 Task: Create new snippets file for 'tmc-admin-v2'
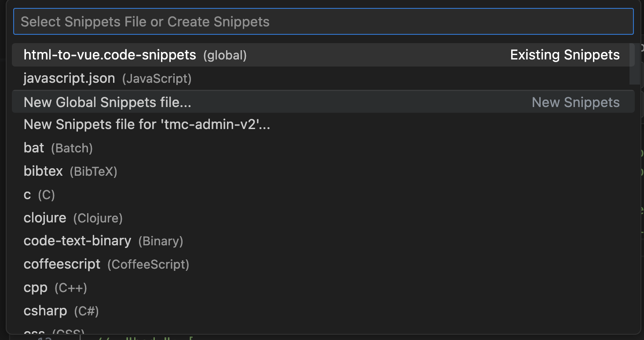pos(323,125)
